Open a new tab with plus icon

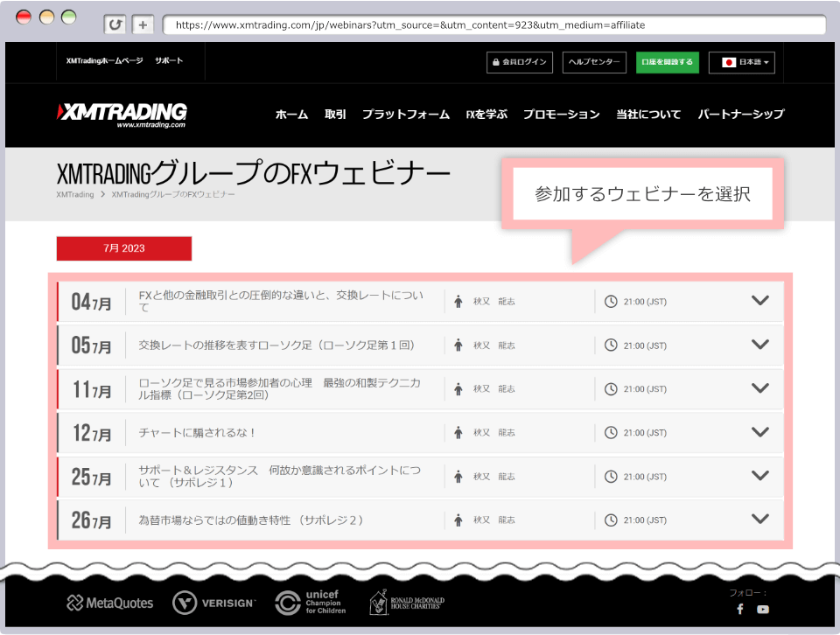[x=143, y=25]
